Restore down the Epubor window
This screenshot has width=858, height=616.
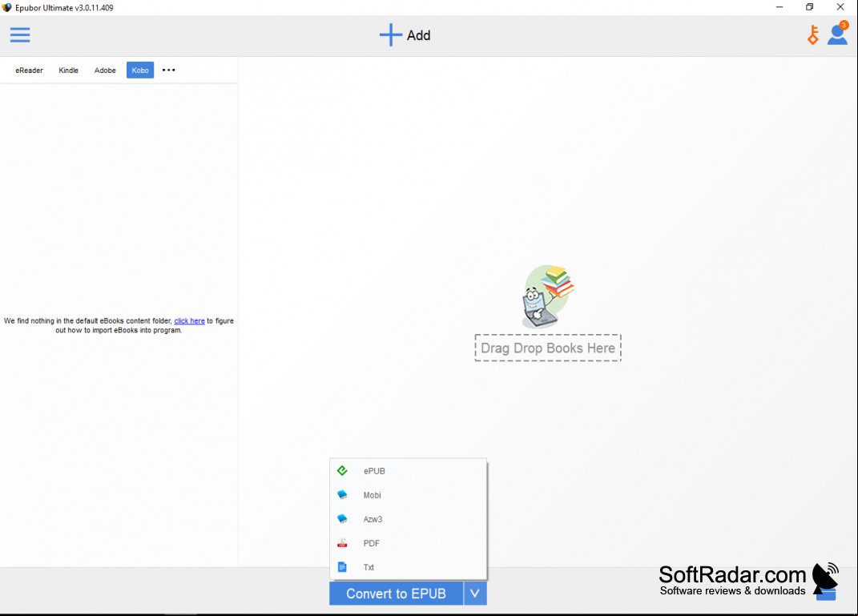[810, 7]
